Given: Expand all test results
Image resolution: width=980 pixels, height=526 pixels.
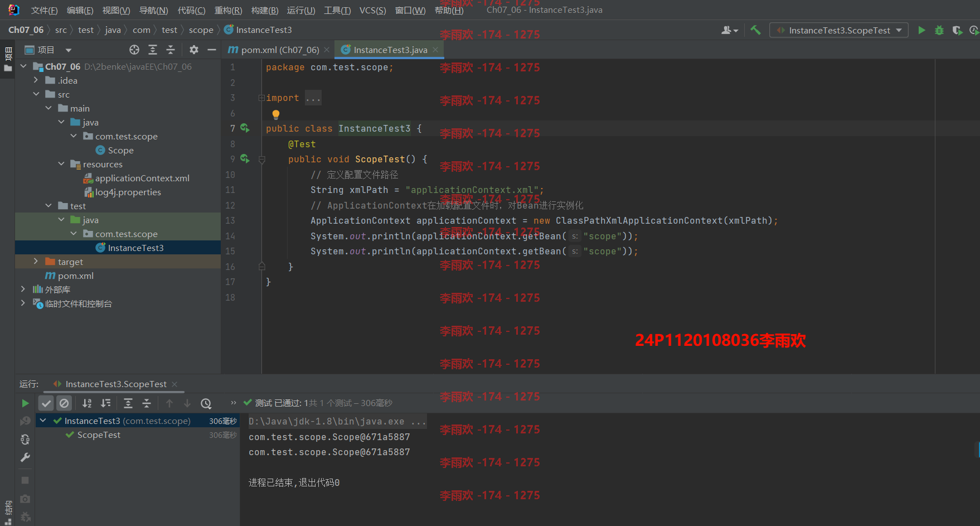Looking at the screenshot, I should point(128,403).
